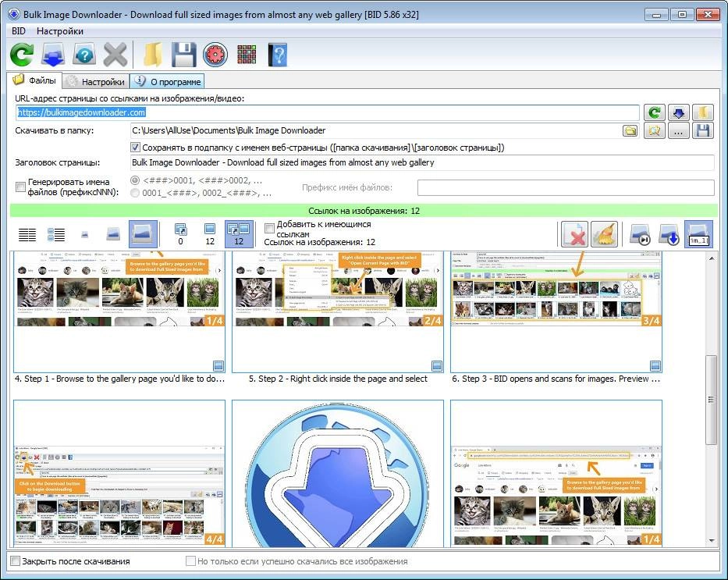Toggle the image filename label view button
The height and width of the screenshot is (580, 728).
[x=699, y=234]
